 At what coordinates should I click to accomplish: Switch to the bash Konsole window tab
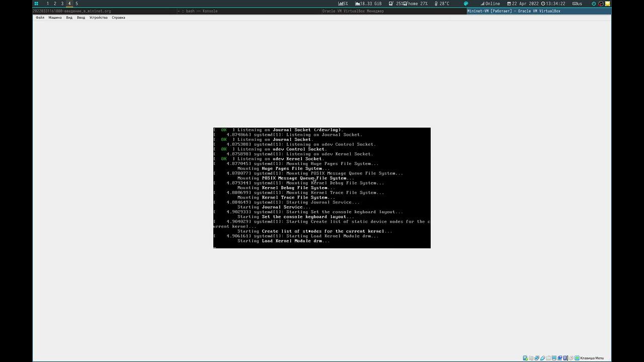(x=249, y=11)
